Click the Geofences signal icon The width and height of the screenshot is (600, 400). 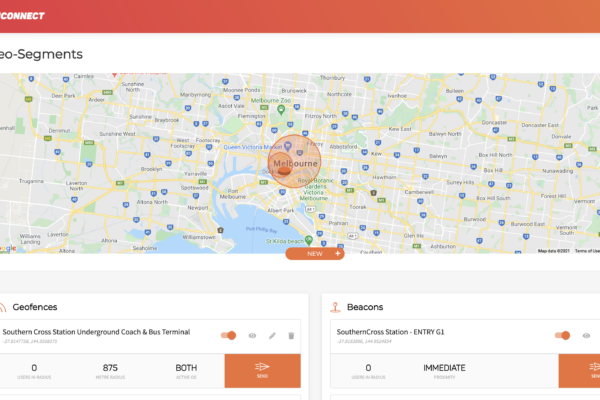click(x=3, y=307)
